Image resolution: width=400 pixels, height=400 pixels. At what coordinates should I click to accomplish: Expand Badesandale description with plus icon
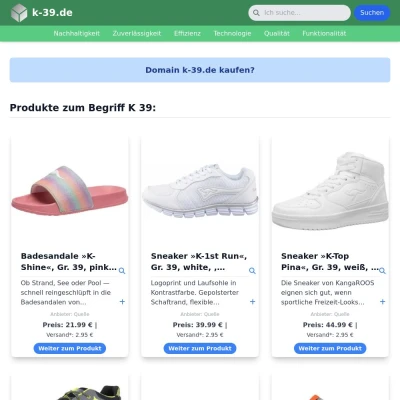coord(122,302)
